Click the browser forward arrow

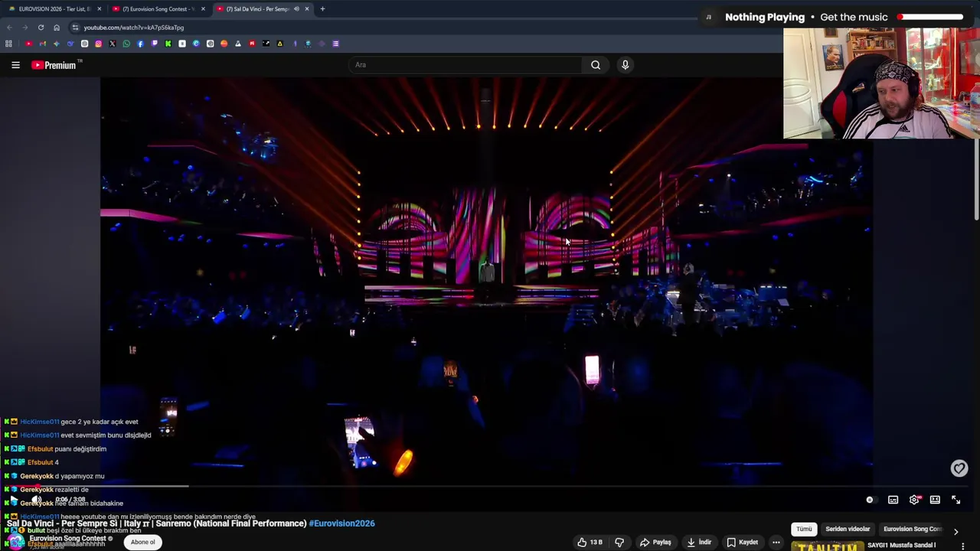pos(24,28)
